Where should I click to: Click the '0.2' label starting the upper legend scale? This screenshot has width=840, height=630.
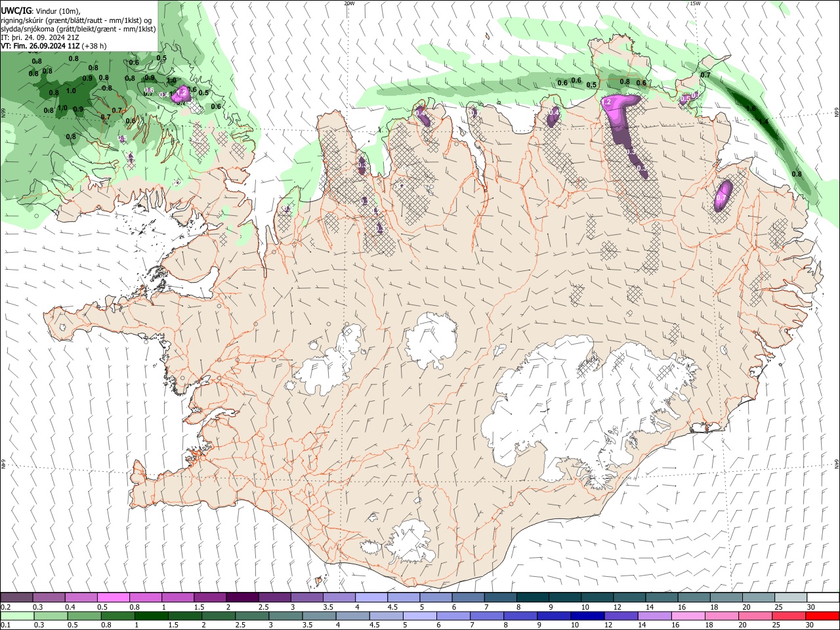click(x=6, y=607)
